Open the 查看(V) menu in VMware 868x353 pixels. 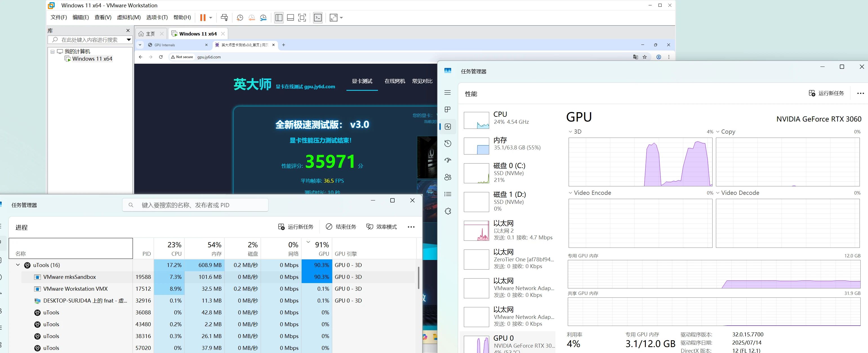[103, 17]
